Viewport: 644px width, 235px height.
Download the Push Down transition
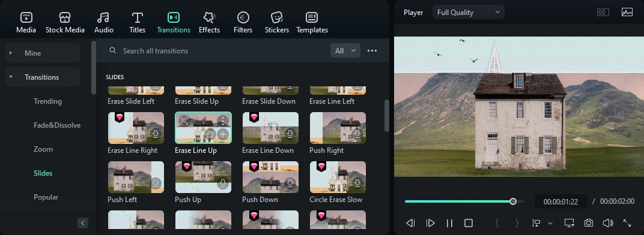point(290,183)
